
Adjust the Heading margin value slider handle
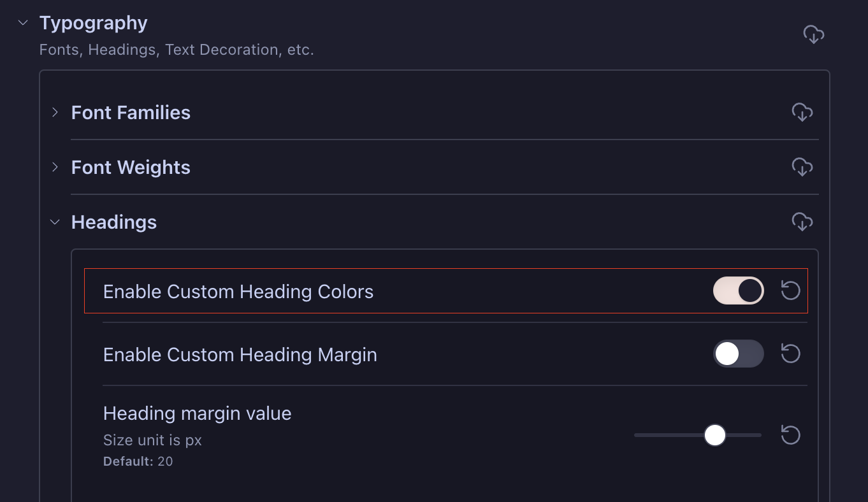(716, 434)
